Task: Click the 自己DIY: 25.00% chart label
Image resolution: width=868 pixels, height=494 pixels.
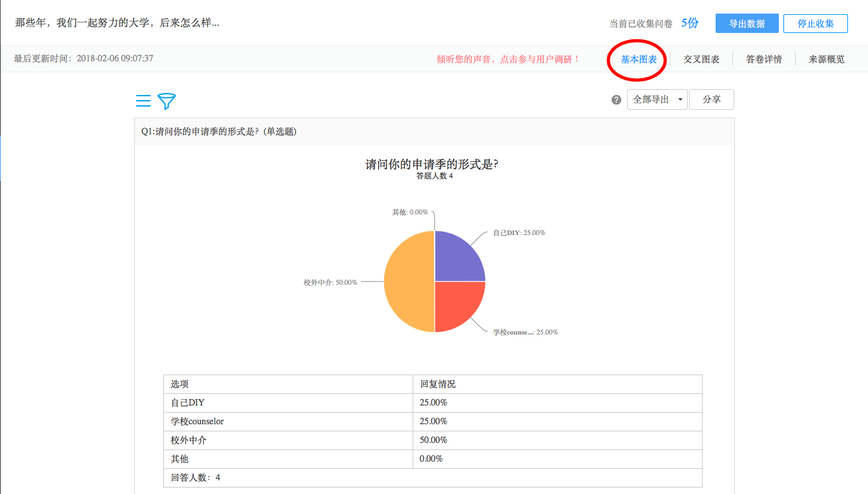Action: click(519, 232)
